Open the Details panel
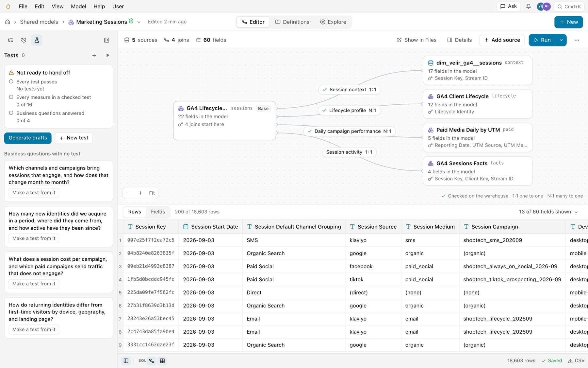The height and width of the screenshot is (368, 588). coord(460,40)
